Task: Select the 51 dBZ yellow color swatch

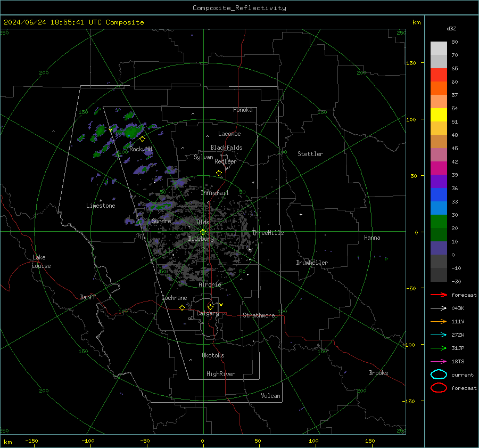Action: point(439,115)
